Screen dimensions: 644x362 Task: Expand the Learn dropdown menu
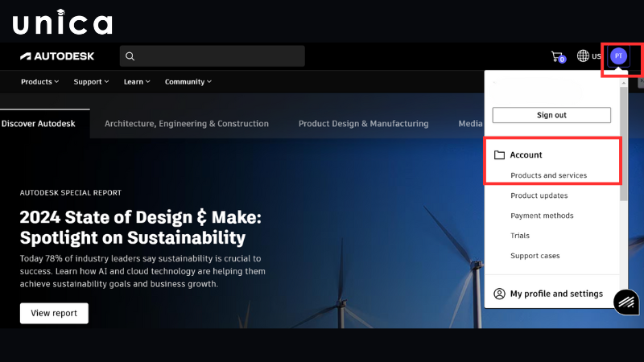click(137, 82)
